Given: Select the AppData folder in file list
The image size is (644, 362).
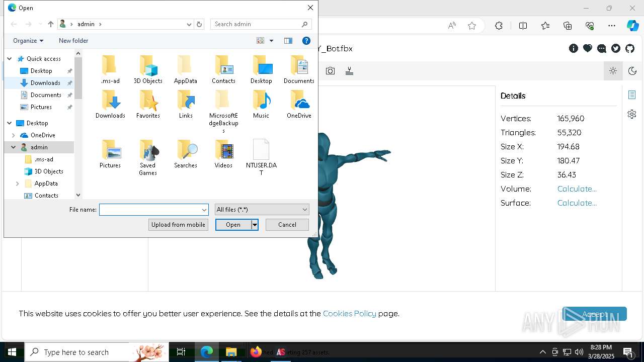Looking at the screenshot, I should 185,69.
